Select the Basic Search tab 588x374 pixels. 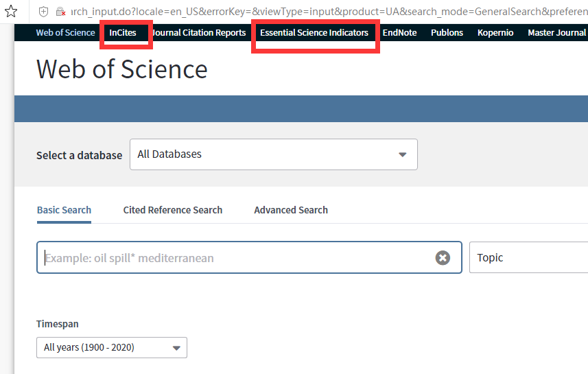click(64, 210)
